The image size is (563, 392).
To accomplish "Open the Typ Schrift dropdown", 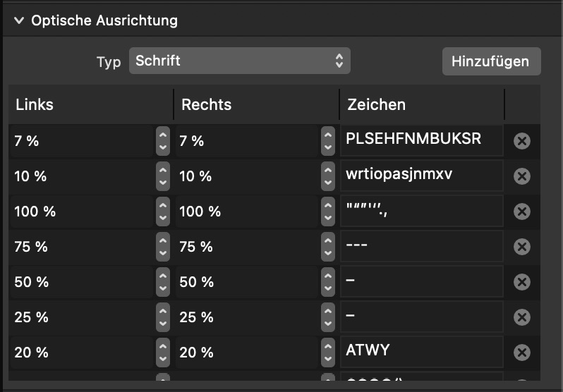I will point(239,61).
